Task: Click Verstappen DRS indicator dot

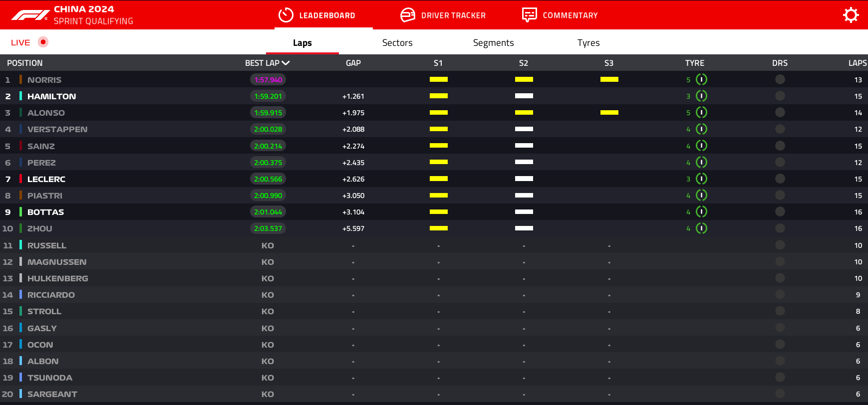Action: click(780, 129)
